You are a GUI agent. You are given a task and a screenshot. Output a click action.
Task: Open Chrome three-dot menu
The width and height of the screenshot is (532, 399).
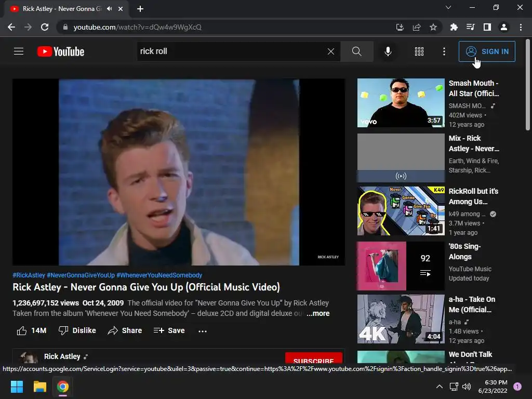point(521,27)
